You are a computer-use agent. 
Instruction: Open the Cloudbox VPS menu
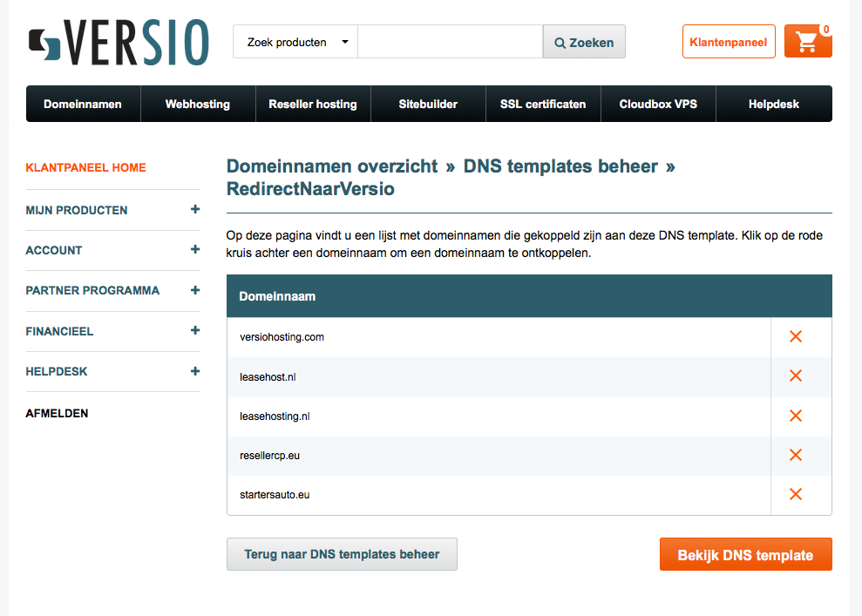tap(658, 104)
